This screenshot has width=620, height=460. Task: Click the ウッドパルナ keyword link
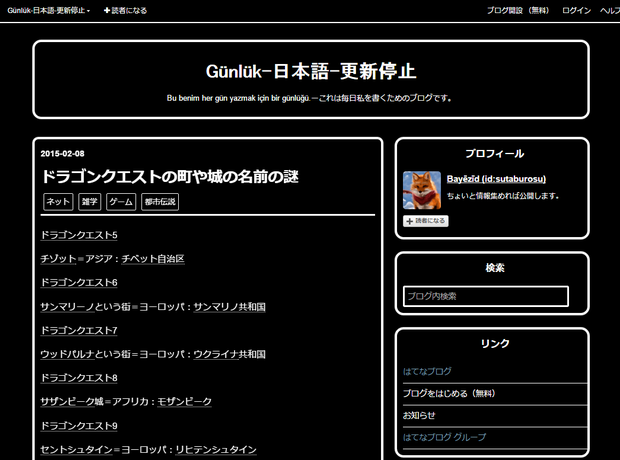tap(68, 354)
